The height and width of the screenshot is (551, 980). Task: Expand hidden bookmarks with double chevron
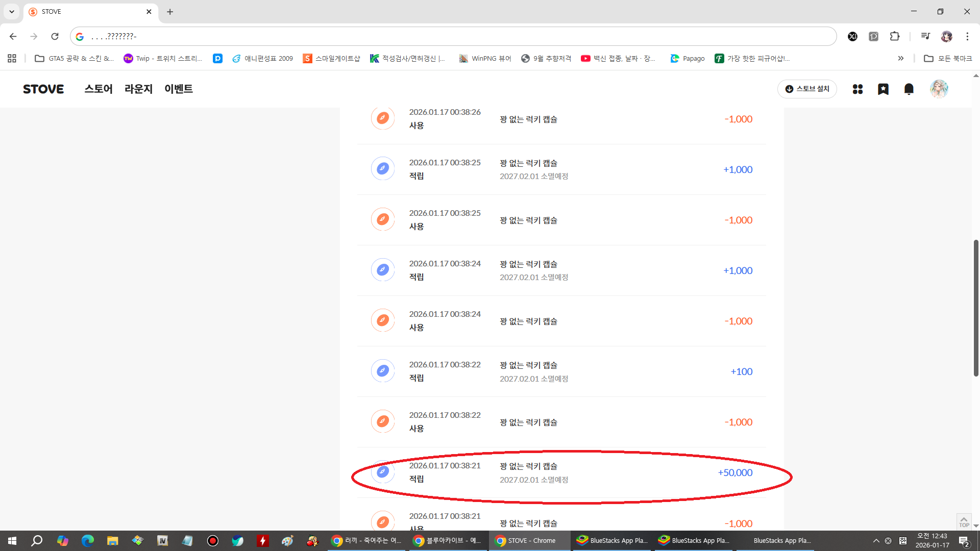pos(901,59)
